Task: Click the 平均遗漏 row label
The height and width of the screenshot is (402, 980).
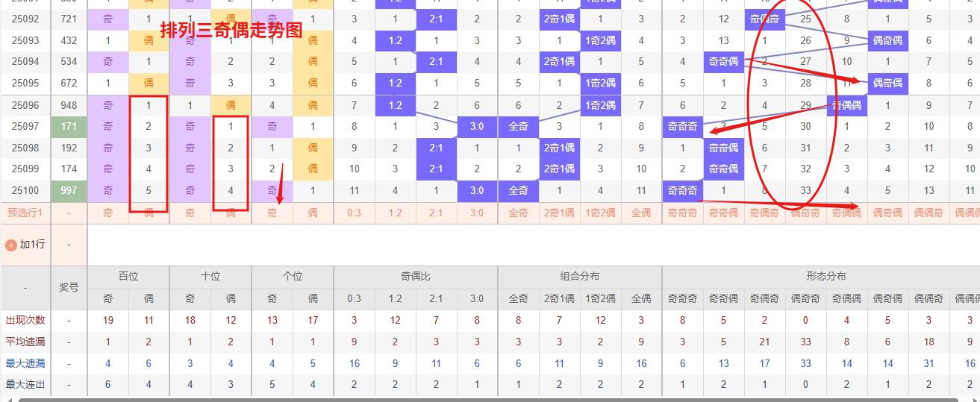Action: click(x=25, y=342)
